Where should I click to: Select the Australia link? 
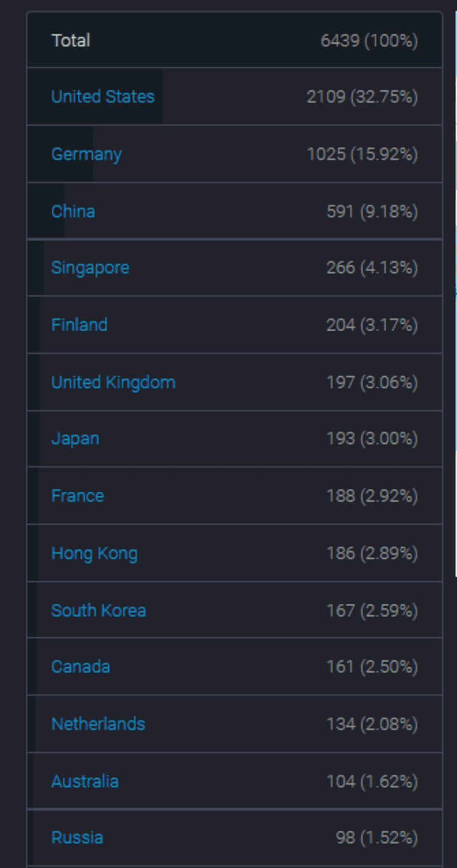(85, 781)
